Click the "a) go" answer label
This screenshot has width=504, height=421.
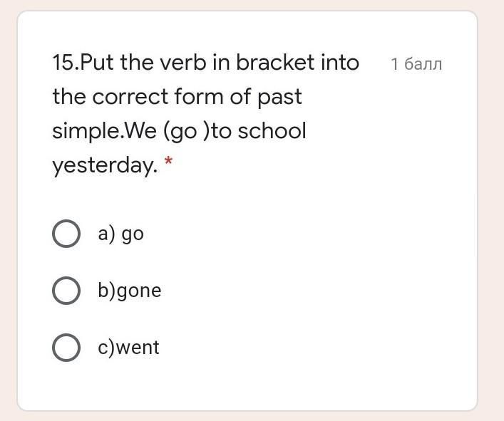pos(120,234)
